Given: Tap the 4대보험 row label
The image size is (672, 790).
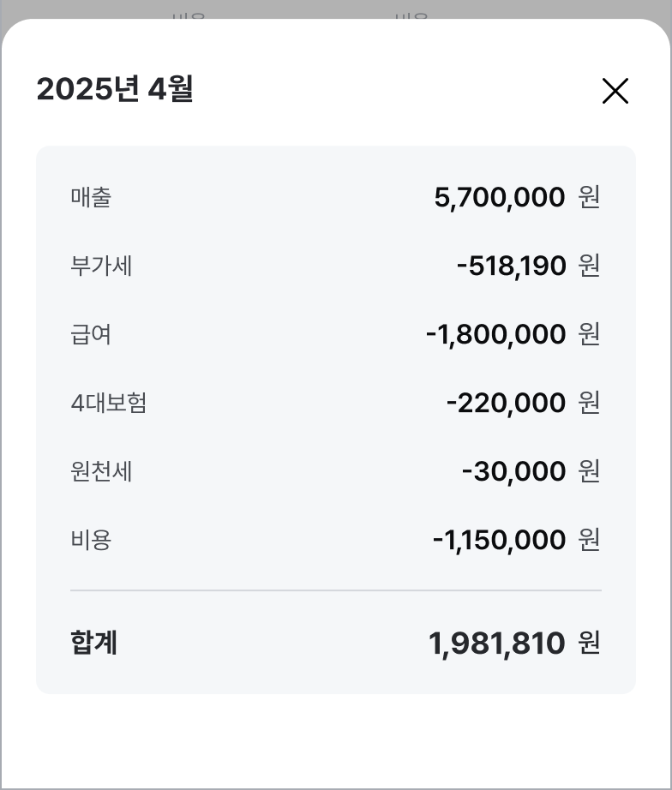Looking at the screenshot, I should click(x=108, y=403).
